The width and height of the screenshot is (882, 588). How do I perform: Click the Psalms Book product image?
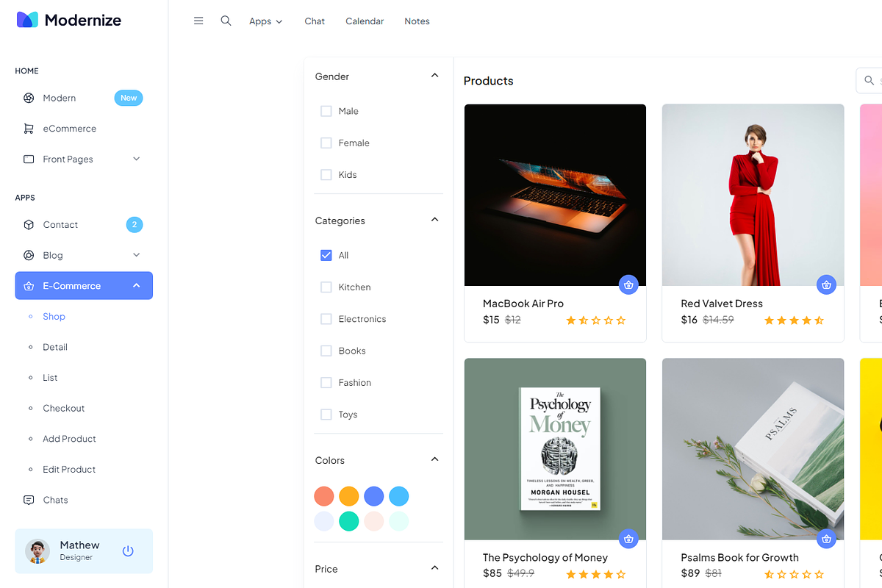click(753, 449)
